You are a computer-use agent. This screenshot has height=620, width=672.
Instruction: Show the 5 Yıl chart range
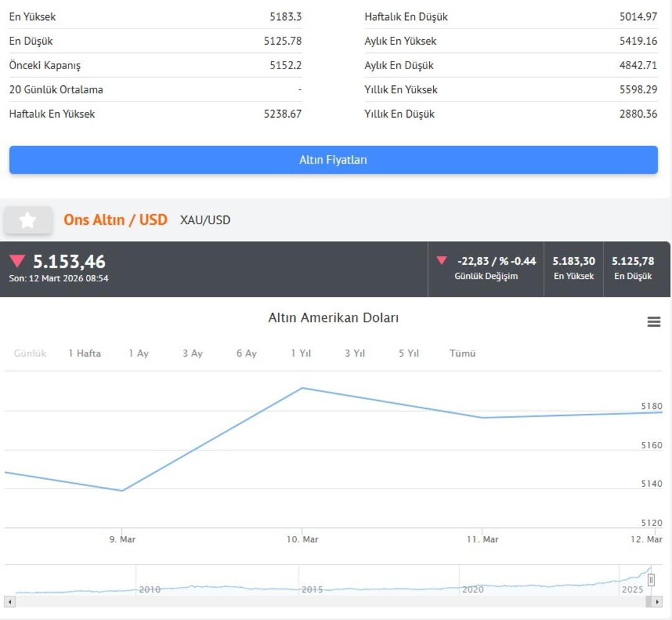click(409, 353)
